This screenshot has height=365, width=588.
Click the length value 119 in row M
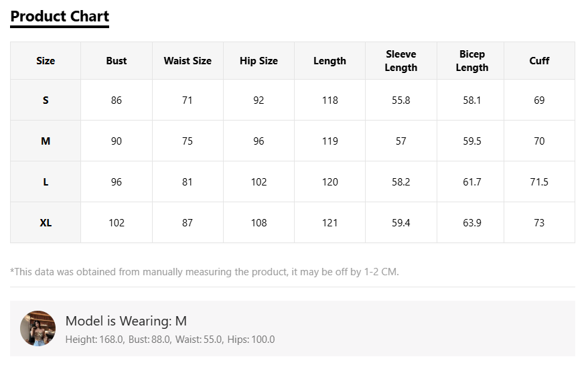pyautogui.click(x=330, y=141)
